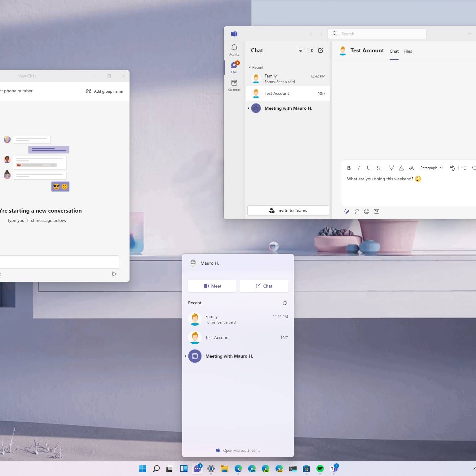The height and width of the screenshot is (476, 476).
Task: Select Meeting with Mauro H. in Teams chat list
Action: [x=288, y=108]
